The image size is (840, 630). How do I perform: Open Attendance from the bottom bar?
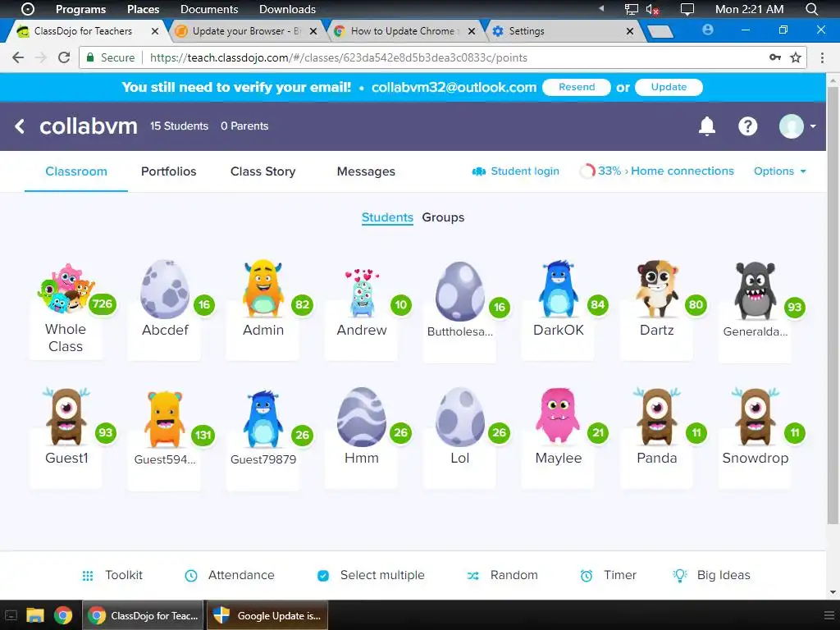point(230,575)
